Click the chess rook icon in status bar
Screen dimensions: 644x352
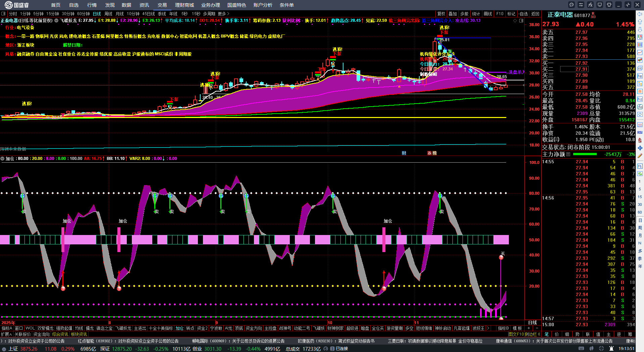(611, 349)
